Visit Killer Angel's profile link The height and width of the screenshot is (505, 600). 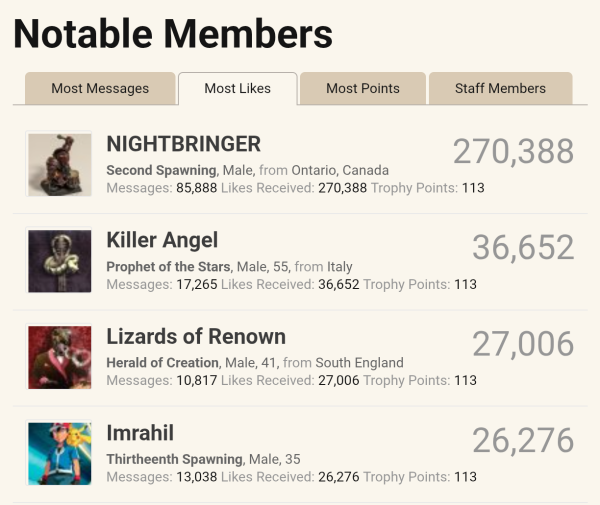(x=162, y=240)
